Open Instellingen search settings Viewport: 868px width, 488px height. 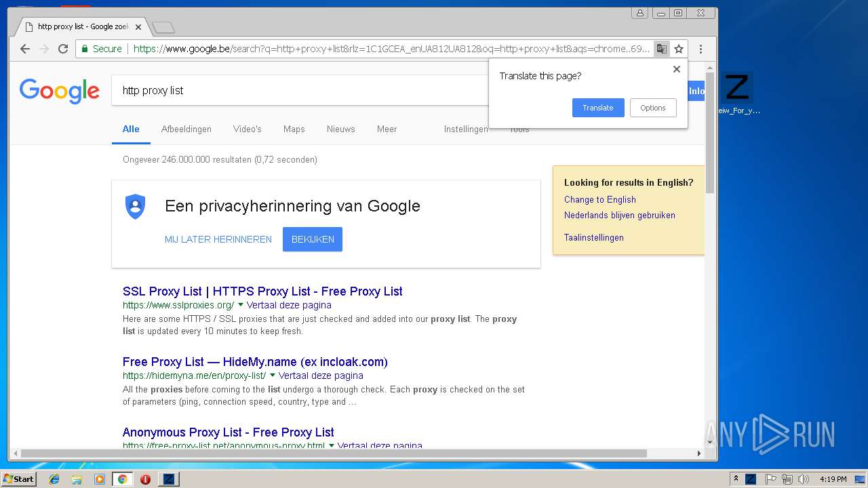(x=466, y=129)
